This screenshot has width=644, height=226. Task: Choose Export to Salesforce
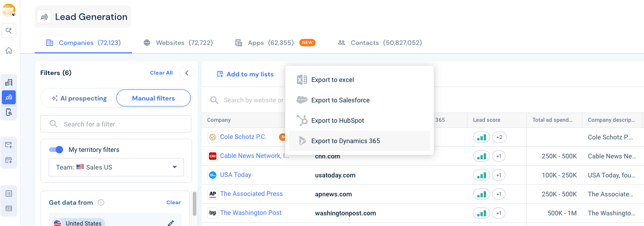tap(360, 100)
